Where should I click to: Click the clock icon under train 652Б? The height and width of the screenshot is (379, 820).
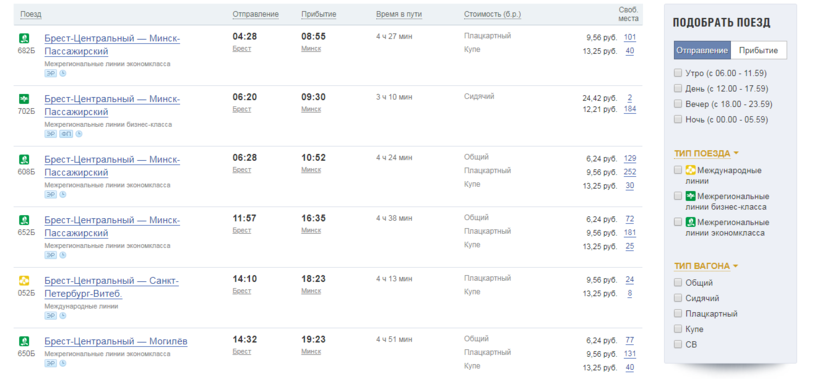coord(63,255)
